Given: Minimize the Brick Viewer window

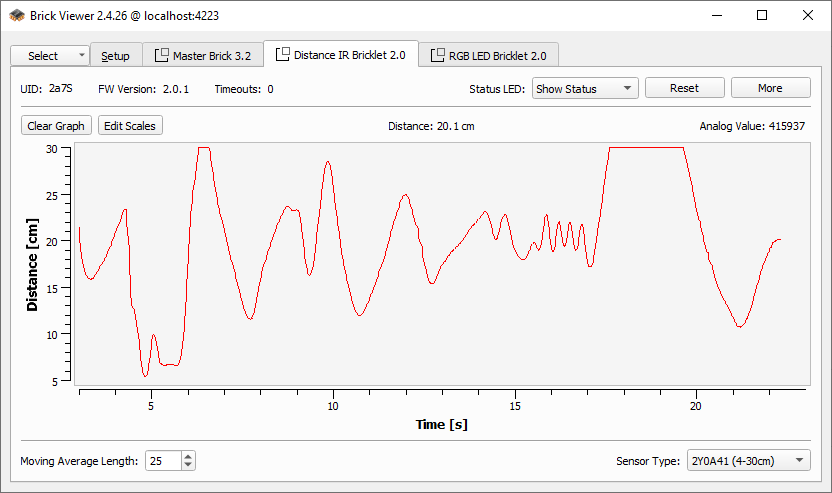Looking at the screenshot, I should point(716,15).
